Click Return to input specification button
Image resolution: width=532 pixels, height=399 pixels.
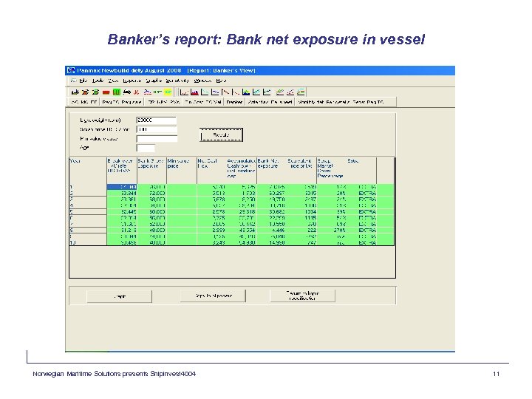tap(302, 296)
